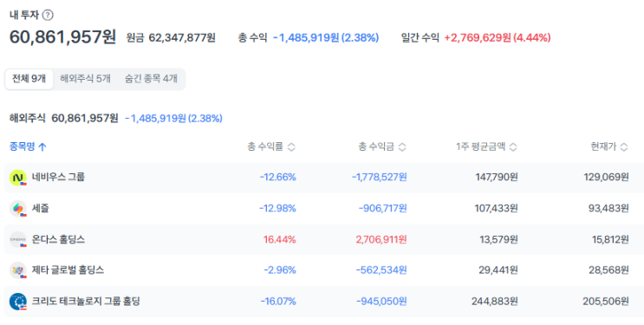Click the 내 투자 title label
Image resolution: width=644 pixels, height=325 pixels.
pyautogui.click(x=24, y=16)
